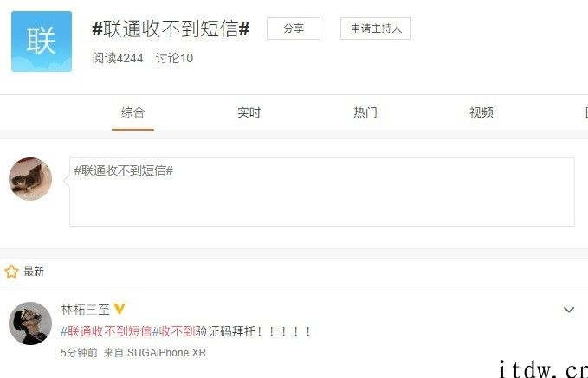This screenshot has height=378, width=588.
Task: Click the SUGAiPhone XR source link
Action: (x=166, y=353)
